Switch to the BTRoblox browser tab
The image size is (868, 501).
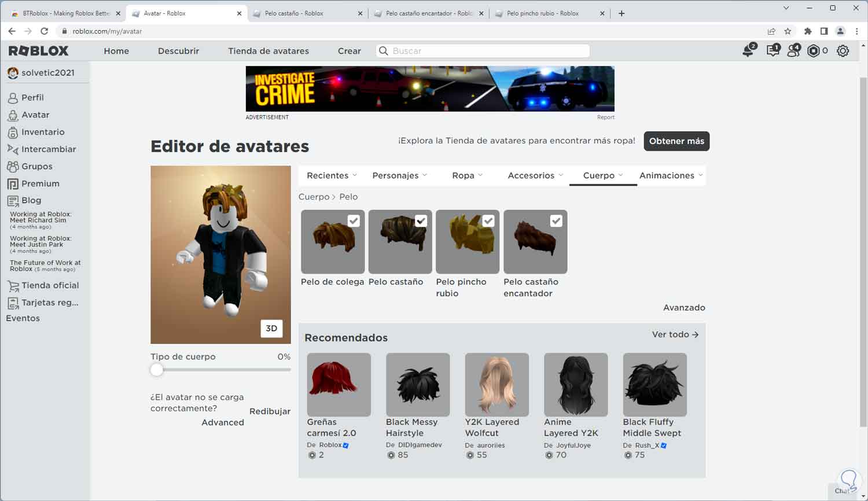point(65,13)
